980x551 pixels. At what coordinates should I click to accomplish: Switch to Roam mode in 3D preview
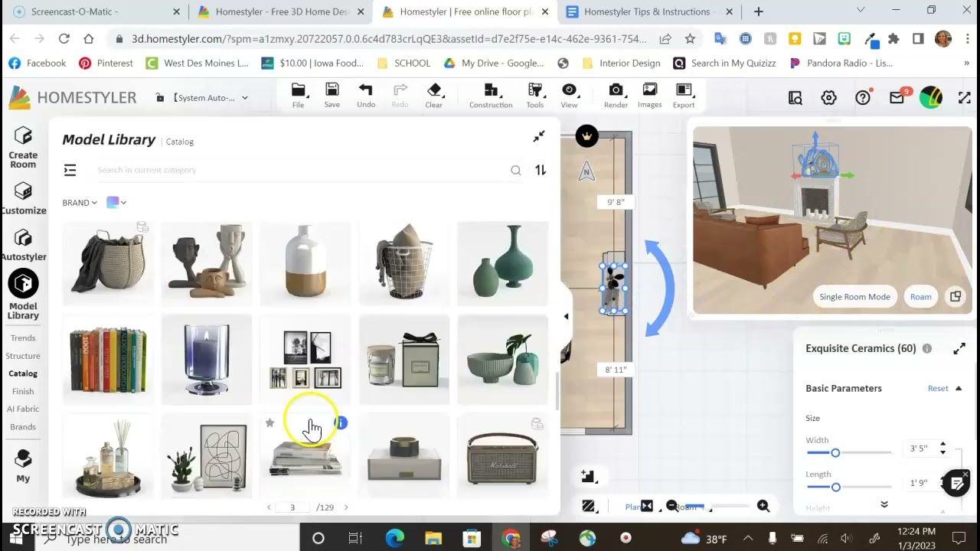pyautogui.click(x=921, y=297)
